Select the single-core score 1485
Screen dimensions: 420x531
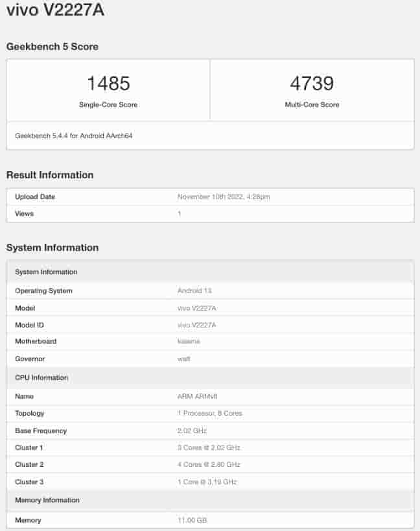coord(108,84)
